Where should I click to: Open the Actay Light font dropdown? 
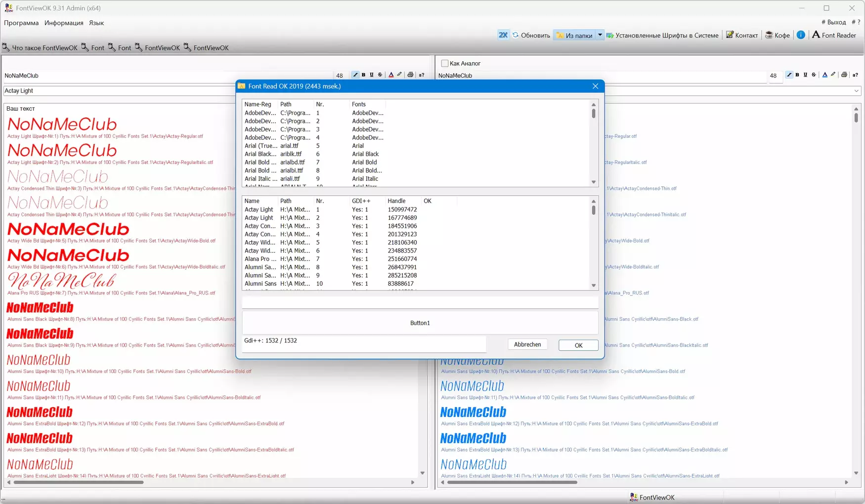pyautogui.click(x=119, y=91)
